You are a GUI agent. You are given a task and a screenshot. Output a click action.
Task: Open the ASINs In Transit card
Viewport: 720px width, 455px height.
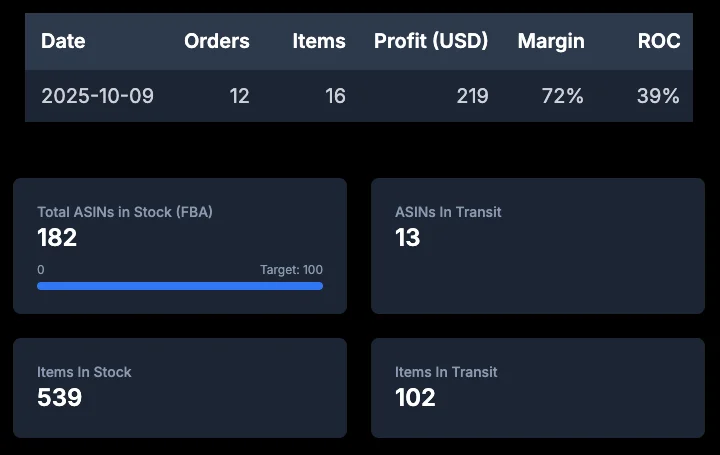[537, 246]
